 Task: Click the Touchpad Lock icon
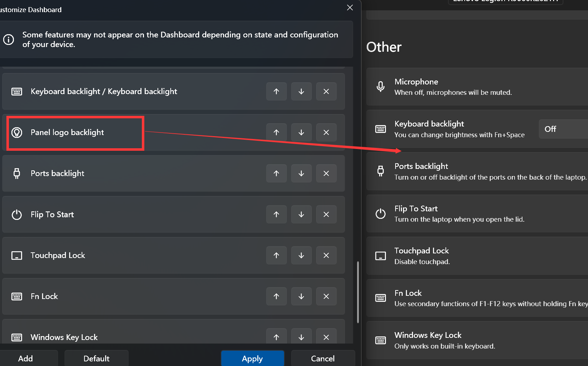tap(16, 255)
